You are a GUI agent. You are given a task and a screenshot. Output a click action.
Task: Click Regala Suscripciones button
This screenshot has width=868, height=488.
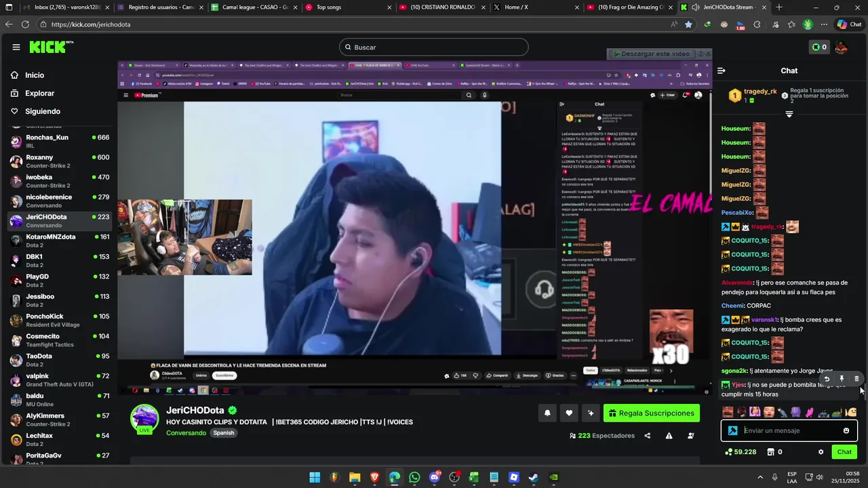[x=652, y=413]
